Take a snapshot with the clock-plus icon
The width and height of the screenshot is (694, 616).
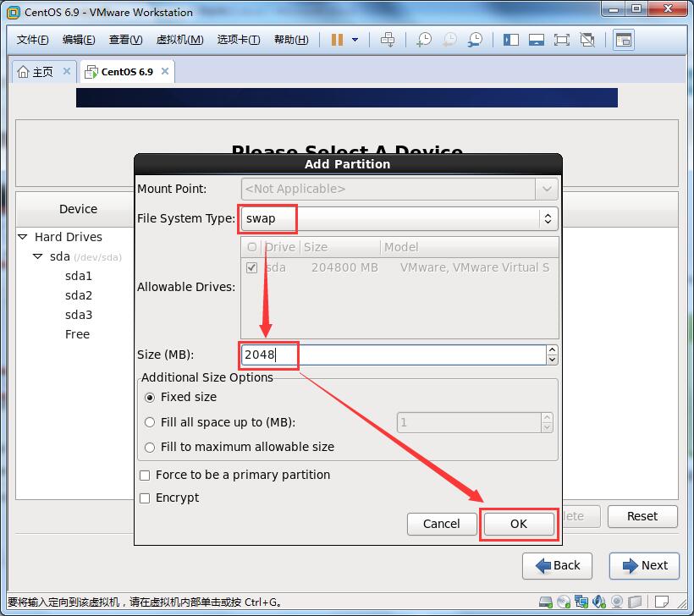coord(423,40)
